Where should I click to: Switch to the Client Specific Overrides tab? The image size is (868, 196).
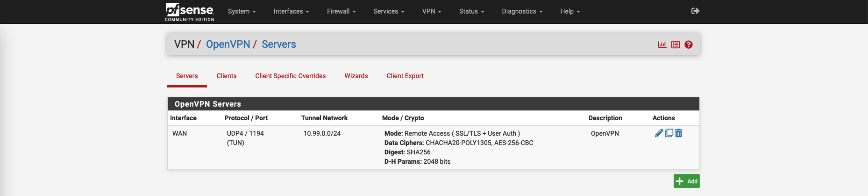[290, 76]
